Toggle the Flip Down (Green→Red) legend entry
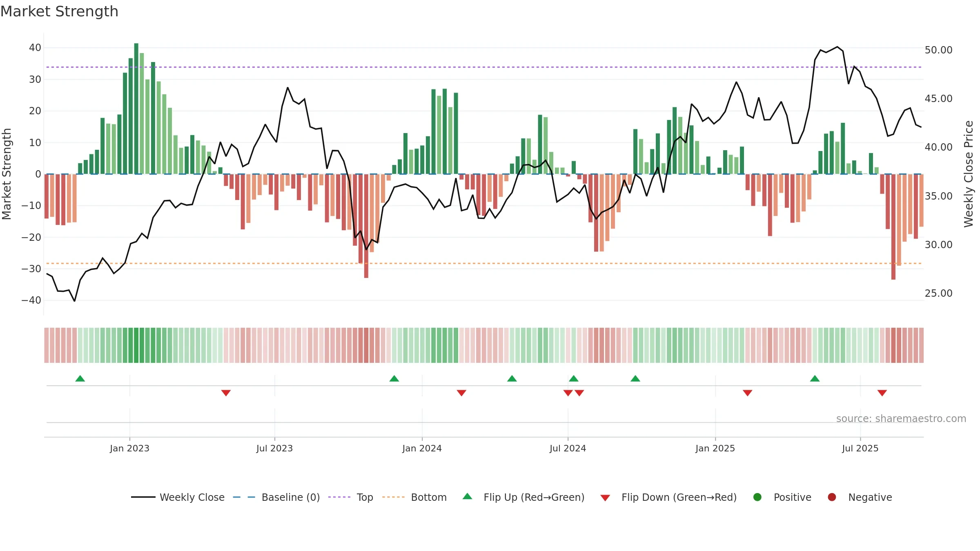This screenshot has height=551, width=980. tap(668, 497)
